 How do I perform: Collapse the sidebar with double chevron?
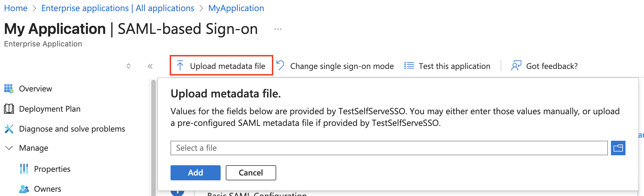tap(150, 66)
